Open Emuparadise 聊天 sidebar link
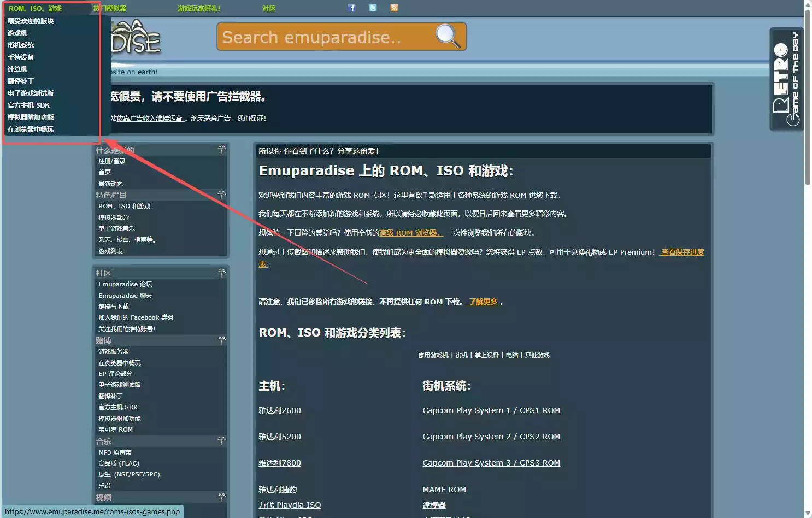This screenshot has height=518, width=812. coord(125,296)
